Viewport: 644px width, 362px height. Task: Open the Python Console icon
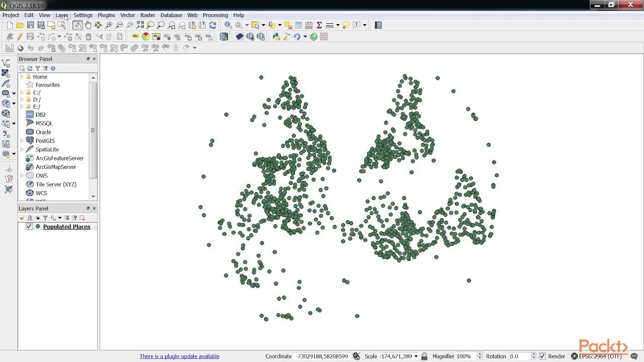pos(276,37)
